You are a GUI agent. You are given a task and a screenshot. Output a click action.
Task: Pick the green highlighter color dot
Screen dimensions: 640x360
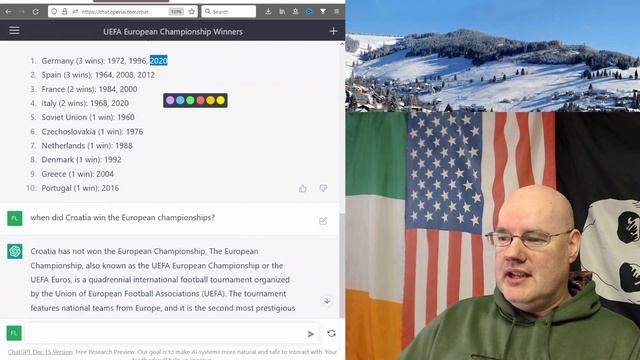pos(190,100)
